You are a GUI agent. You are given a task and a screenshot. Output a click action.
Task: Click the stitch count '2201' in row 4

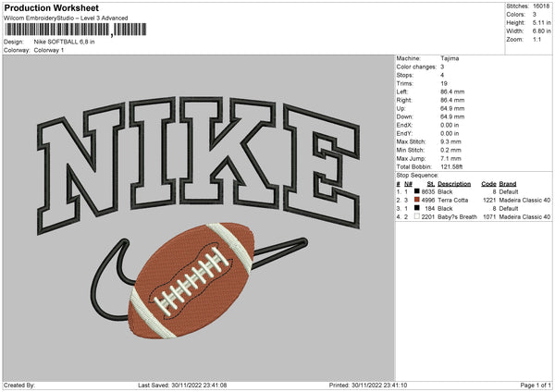pos(428,216)
